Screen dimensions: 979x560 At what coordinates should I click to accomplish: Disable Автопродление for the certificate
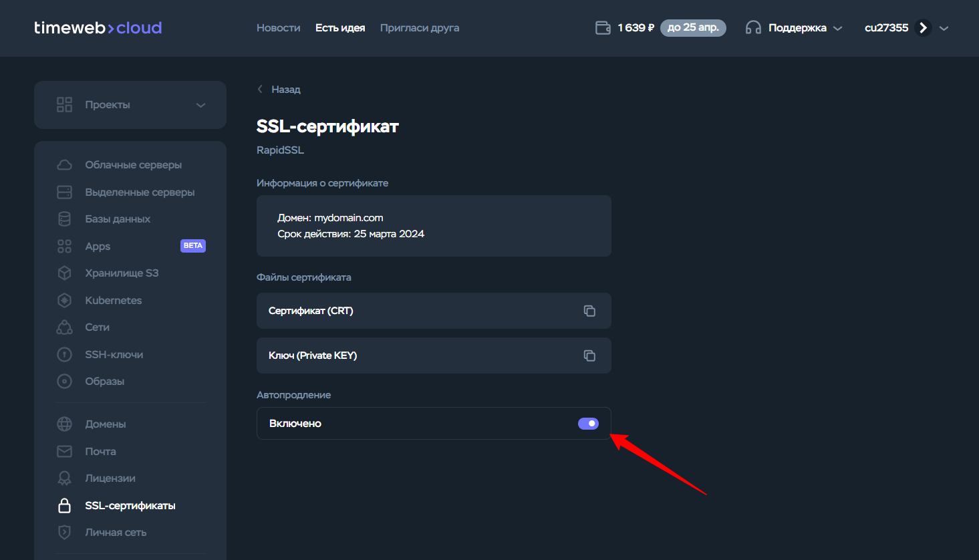point(588,423)
